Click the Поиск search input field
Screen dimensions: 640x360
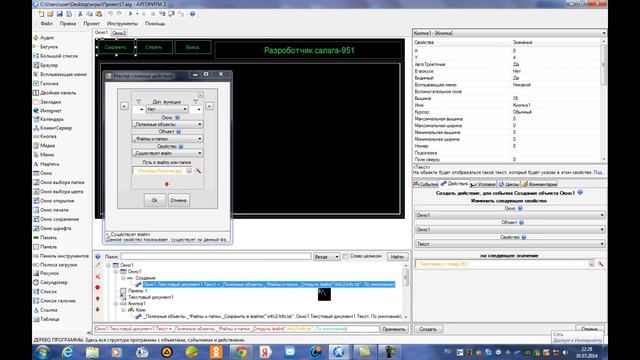tap(216, 257)
